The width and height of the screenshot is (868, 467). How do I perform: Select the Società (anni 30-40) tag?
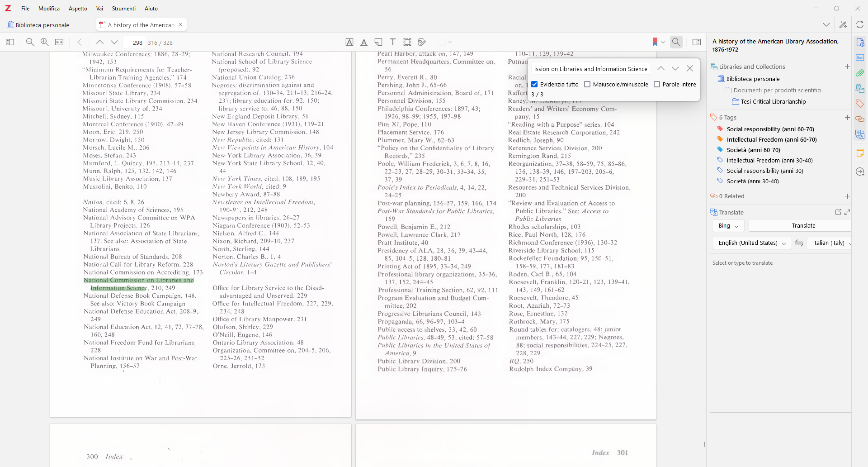tap(753, 181)
